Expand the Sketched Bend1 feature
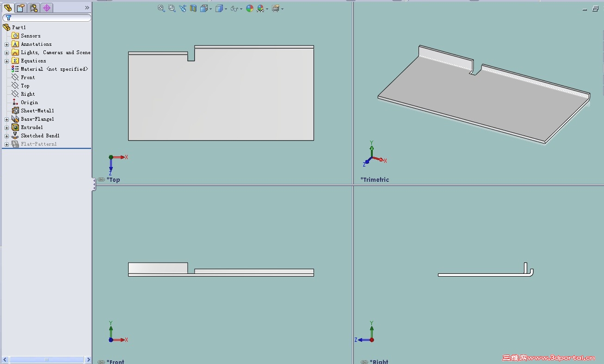 pos(6,136)
